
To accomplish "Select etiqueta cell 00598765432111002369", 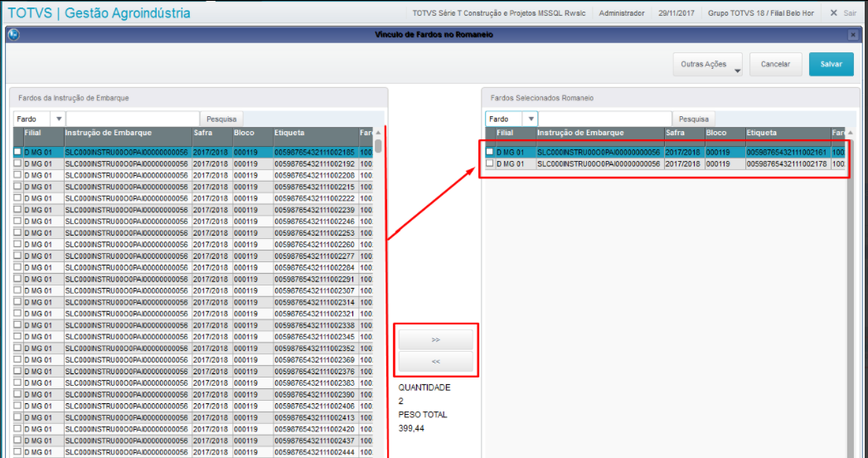I will tap(316, 360).
